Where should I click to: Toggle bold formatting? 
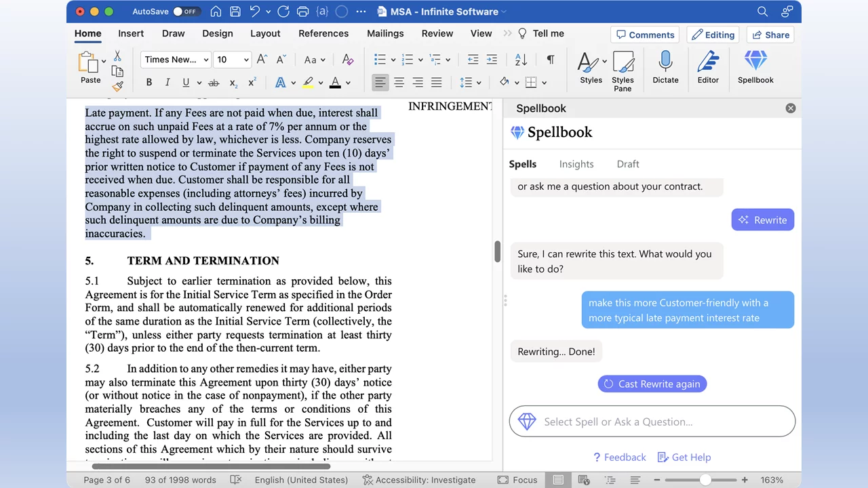pos(149,83)
